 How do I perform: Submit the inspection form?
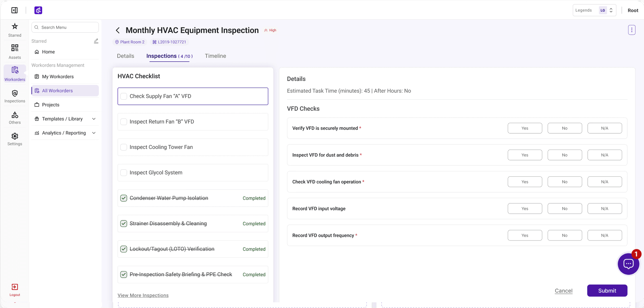pyautogui.click(x=607, y=291)
